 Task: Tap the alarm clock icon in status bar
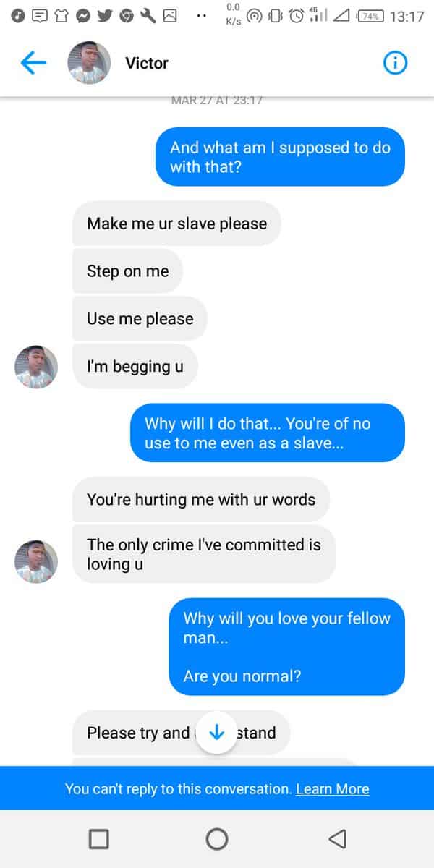click(295, 15)
